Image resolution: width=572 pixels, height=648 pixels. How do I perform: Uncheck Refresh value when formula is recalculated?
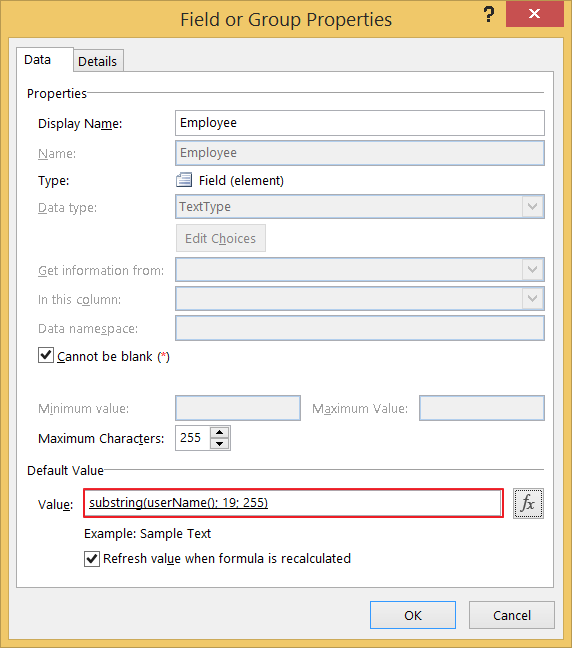tap(92, 559)
